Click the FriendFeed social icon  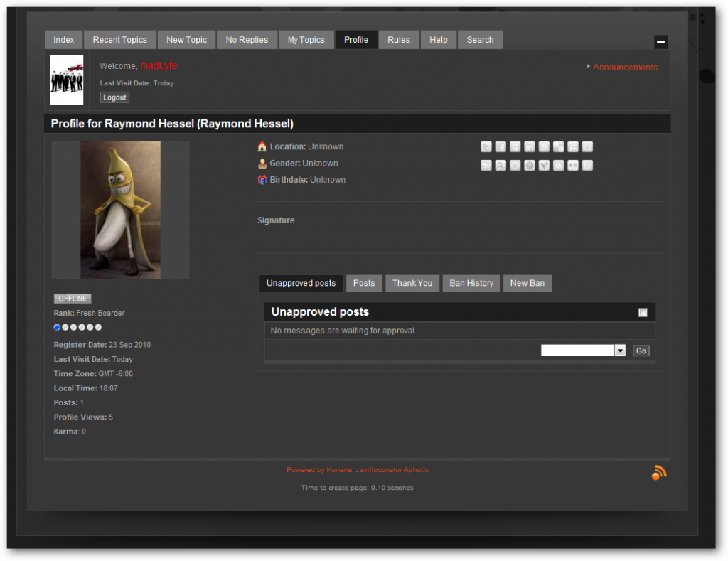tap(573, 147)
